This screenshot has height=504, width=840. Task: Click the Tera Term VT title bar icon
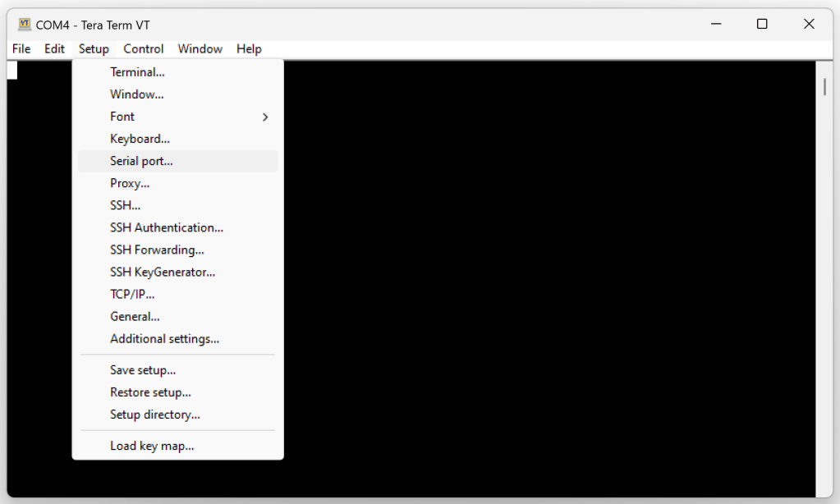click(x=24, y=25)
